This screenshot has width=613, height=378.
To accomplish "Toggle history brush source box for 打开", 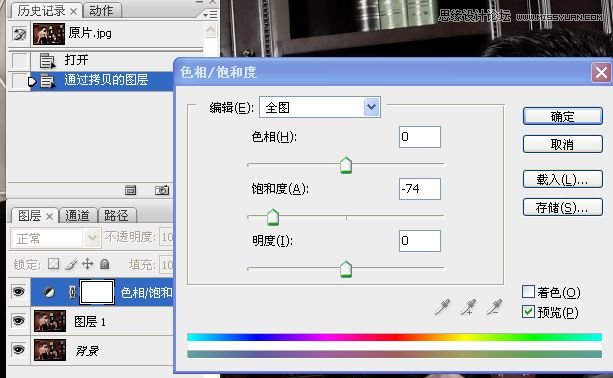I will [20, 61].
